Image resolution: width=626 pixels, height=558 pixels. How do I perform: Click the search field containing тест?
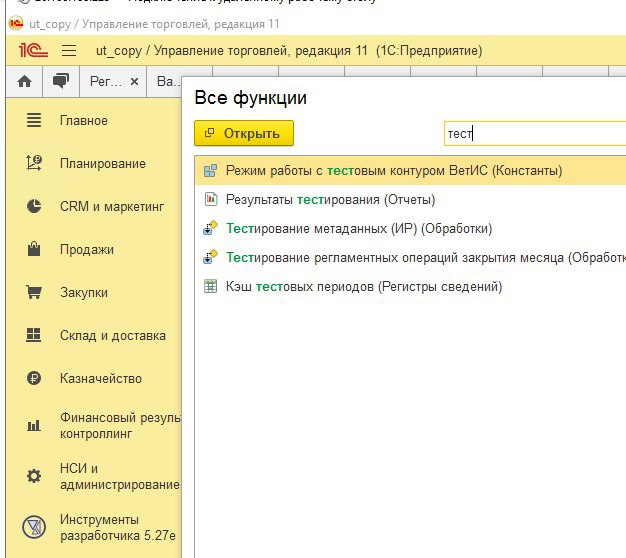[x=535, y=133]
